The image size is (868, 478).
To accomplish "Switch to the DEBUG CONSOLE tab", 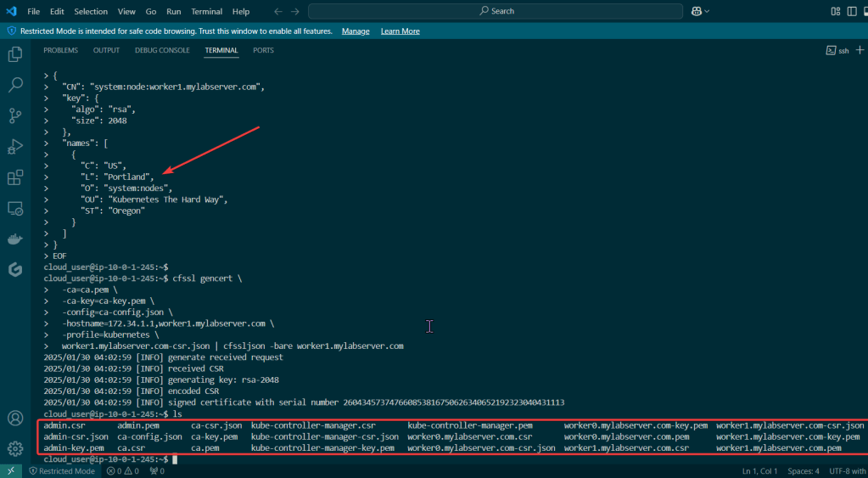I will pos(162,50).
